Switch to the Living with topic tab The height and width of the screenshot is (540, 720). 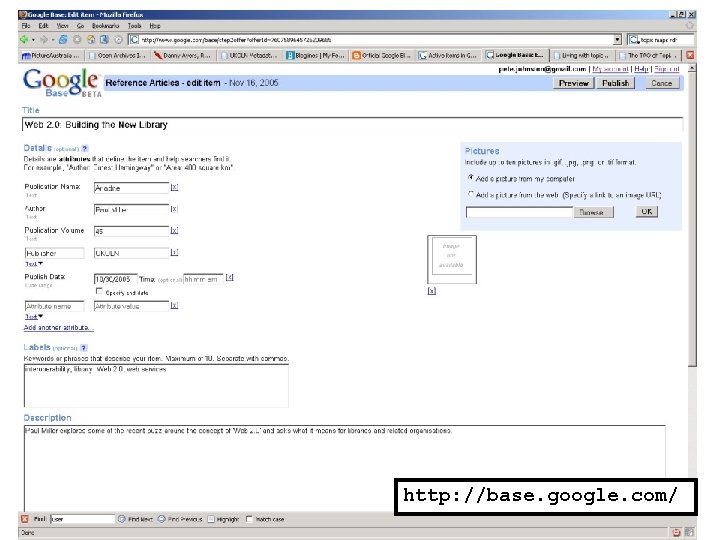tap(581, 56)
